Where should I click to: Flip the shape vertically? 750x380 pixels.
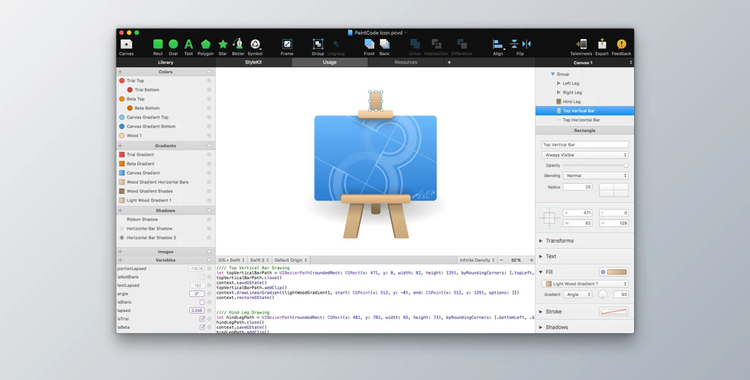click(x=514, y=44)
